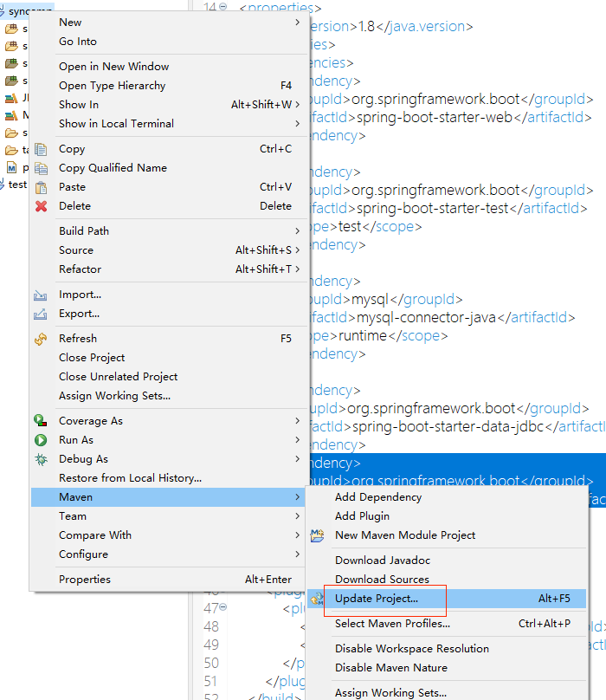Select Open in New Window
The height and width of the screenshot is (700, 606).
168,67
